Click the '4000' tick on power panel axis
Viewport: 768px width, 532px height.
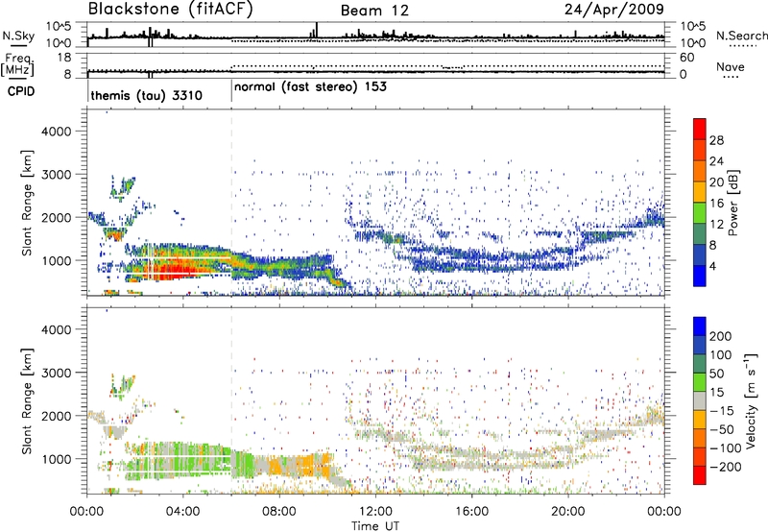pyautogui.click(x=57, y=132)
